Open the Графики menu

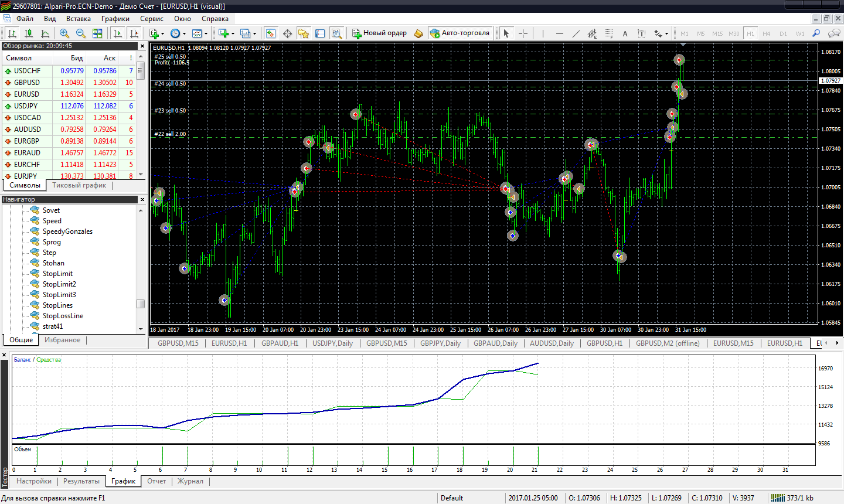coord(115,19)
